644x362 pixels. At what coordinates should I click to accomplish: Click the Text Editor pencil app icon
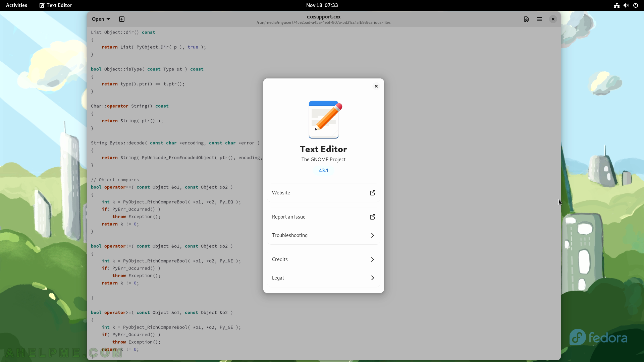(325, 120)
